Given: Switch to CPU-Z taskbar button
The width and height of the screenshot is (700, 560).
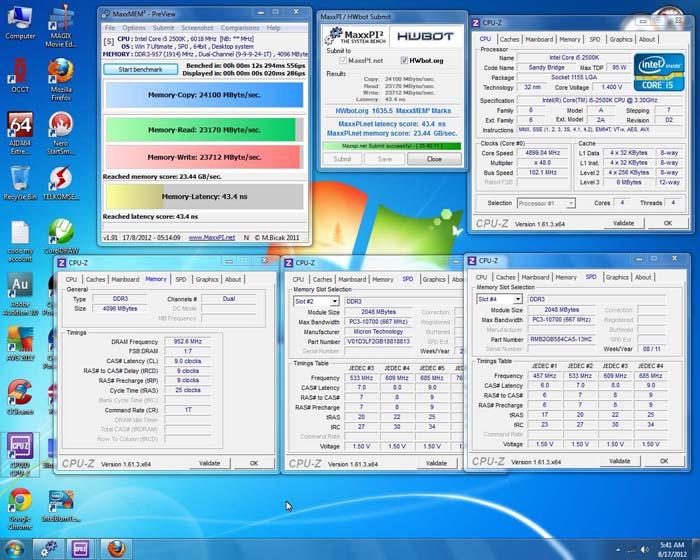Looking at the screenshot, I should click(81, 549).
